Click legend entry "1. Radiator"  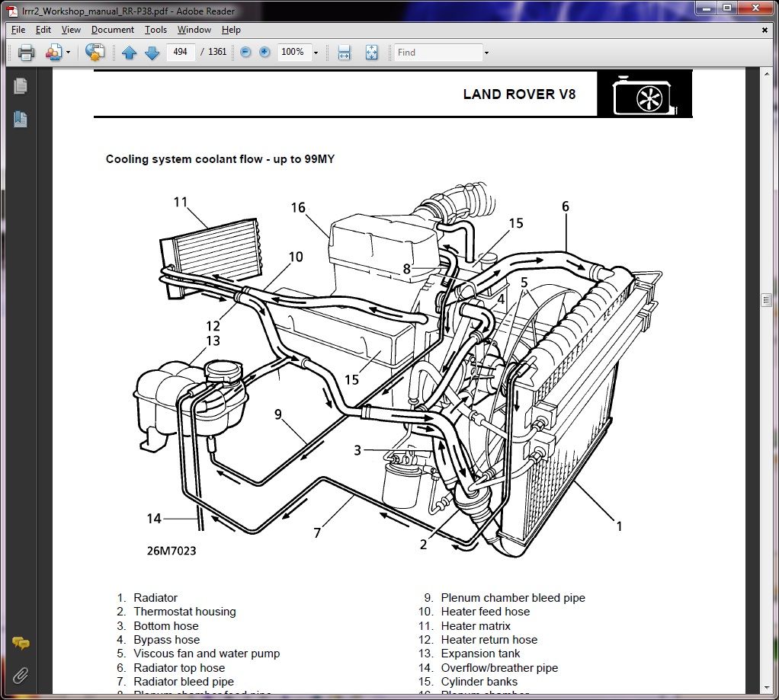pos(147,598)
